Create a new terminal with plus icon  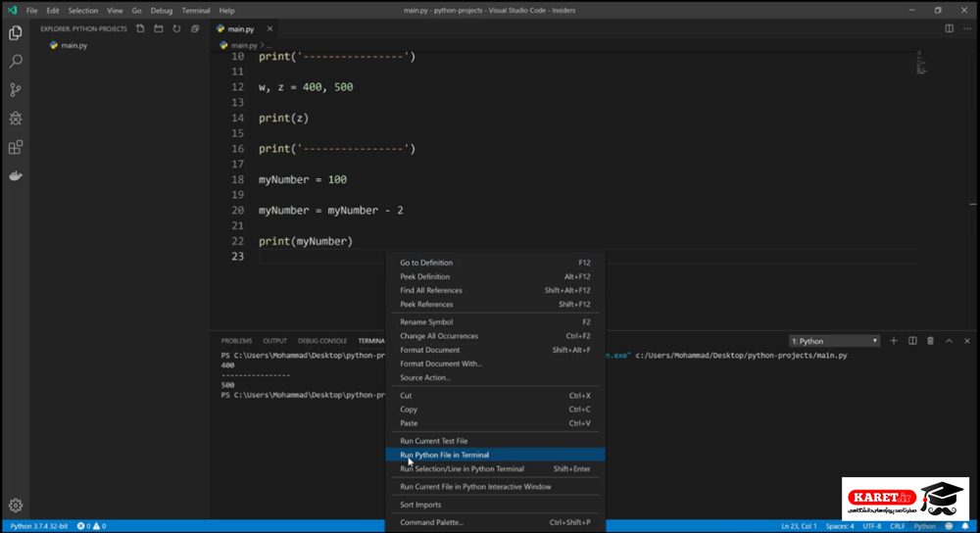point(894,341)
